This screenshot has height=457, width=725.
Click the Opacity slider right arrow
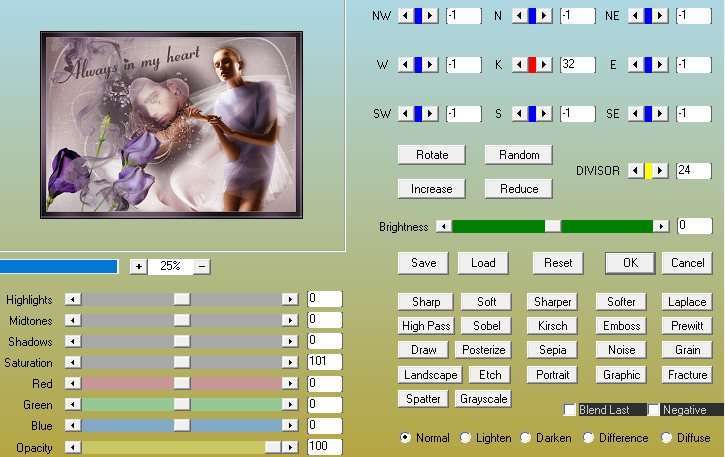[x=290, y=447]
